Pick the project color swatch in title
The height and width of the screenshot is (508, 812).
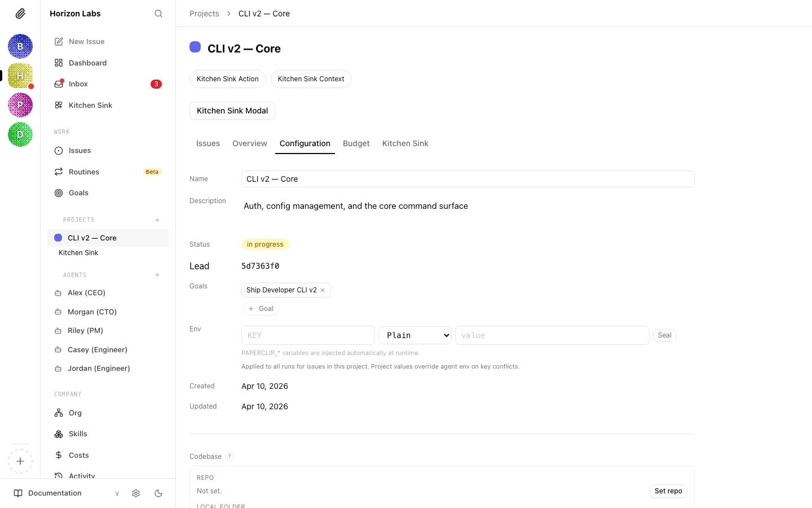[195, 47]
